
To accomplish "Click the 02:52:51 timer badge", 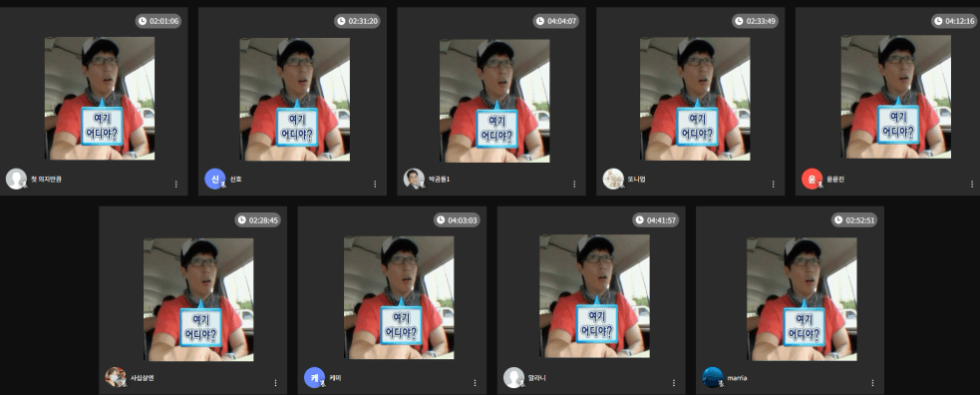I will (x=854, y=220).
